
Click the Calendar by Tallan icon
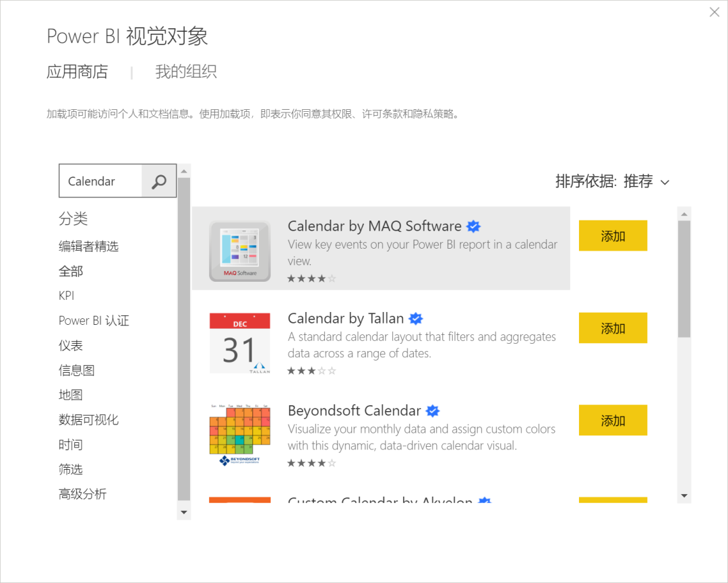click(x=239, y=343)
